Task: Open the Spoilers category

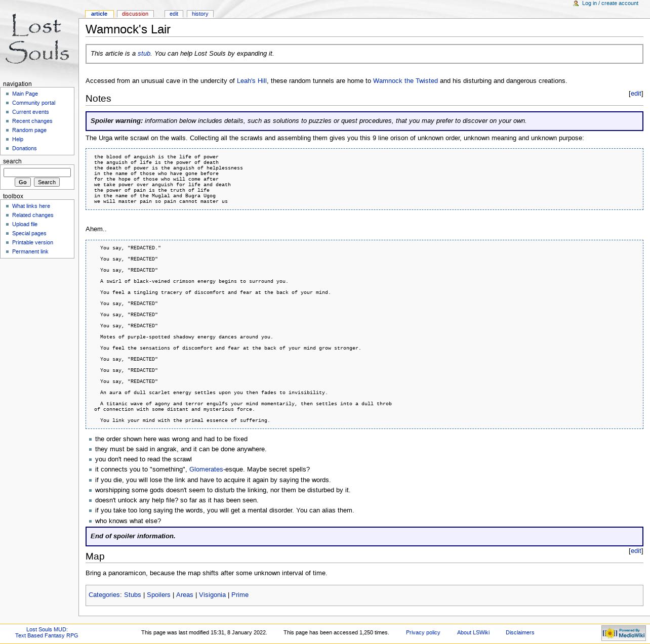Action: pyautogui.click(x=158, y=595)
